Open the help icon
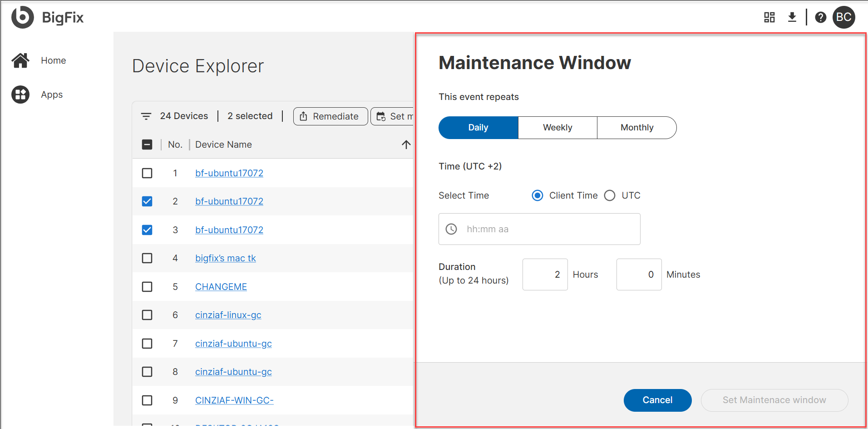The height and width of the screenshot is (429, 868). pyautogui.click(x=820, y=17)
